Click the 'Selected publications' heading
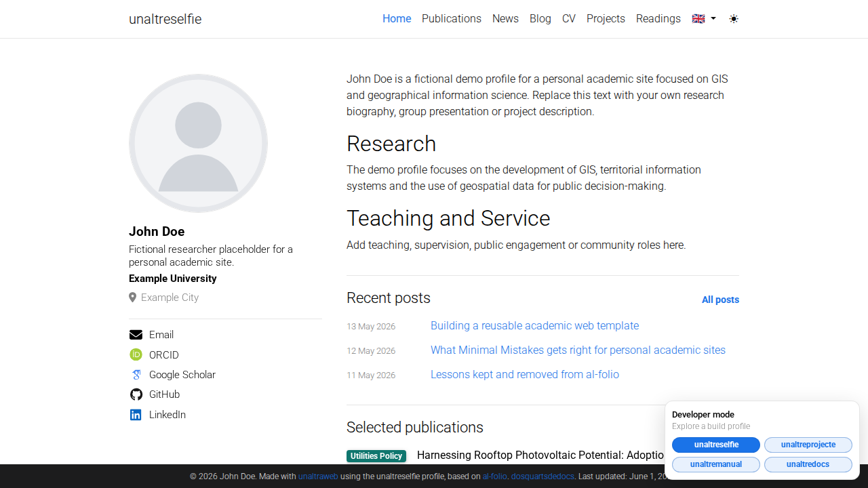Viewport: 868px width, 488px height. (415, 427)
